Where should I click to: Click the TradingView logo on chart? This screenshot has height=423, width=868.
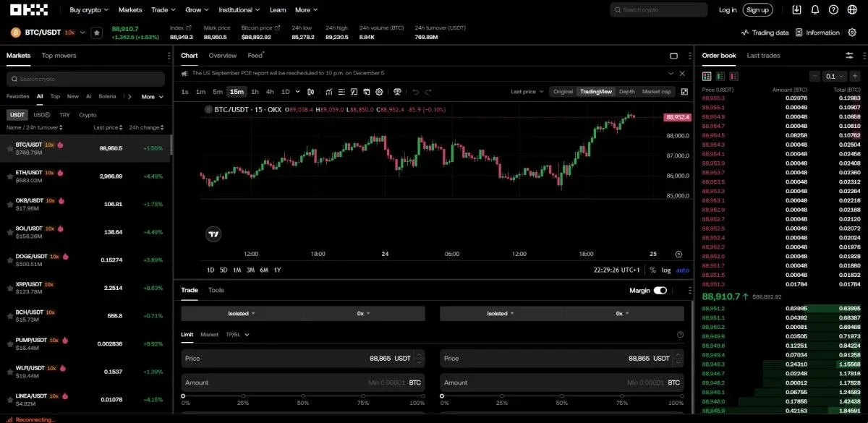tap(213, 234)
